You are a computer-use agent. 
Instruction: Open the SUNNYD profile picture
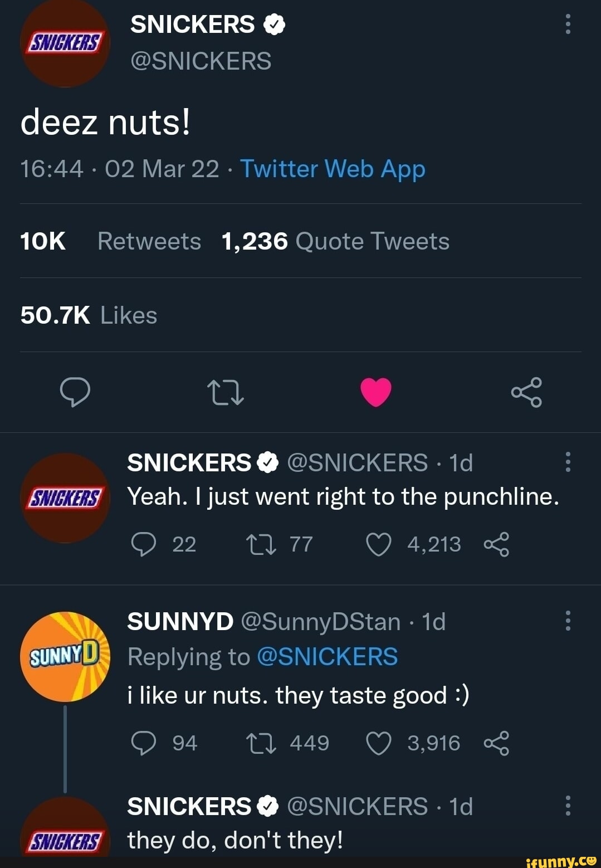(x=65, y=657)
